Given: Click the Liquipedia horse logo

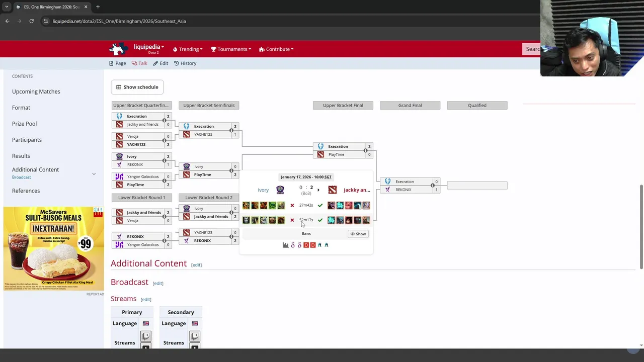Looking at the screenshot, I should 119,49.
